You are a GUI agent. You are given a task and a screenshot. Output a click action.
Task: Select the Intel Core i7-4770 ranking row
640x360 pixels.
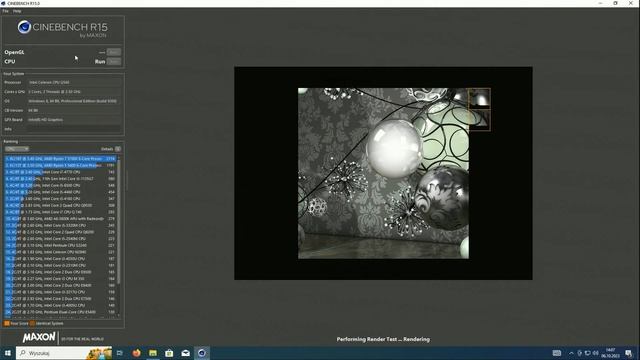60,172
